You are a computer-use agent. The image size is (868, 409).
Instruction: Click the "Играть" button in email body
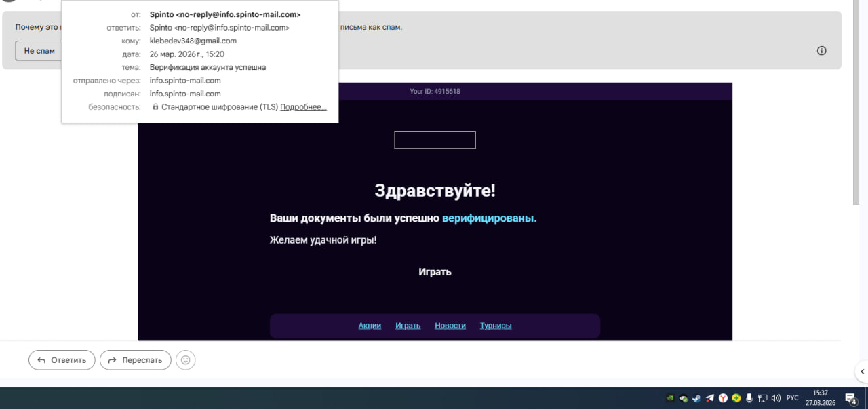pos(435,272)
